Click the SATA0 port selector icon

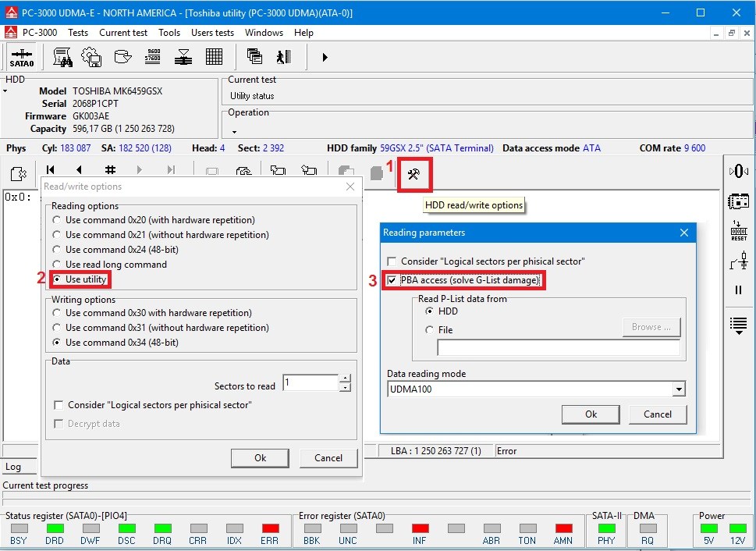click(22, 57)
